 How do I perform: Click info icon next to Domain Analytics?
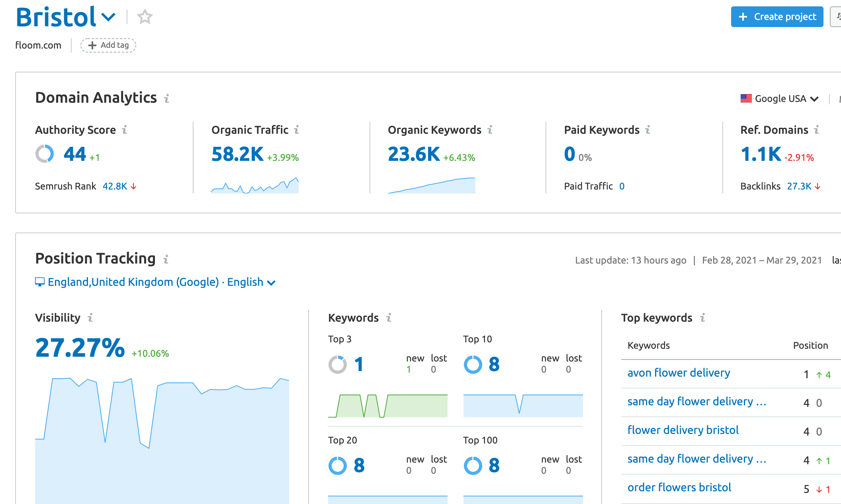167,98
